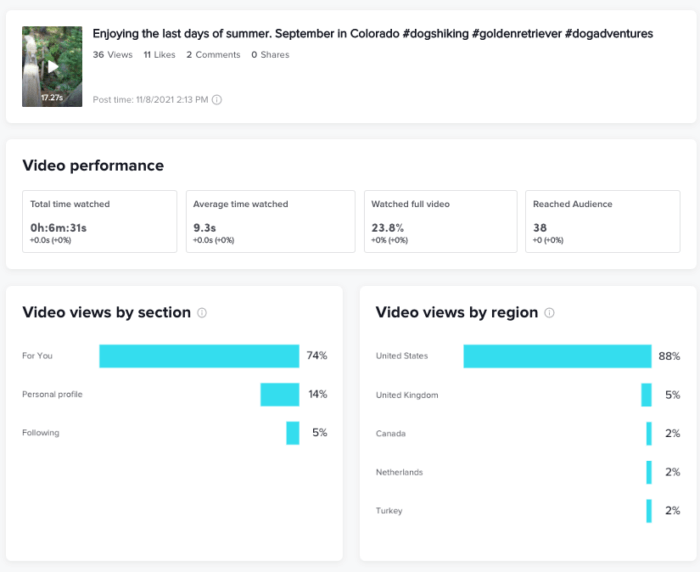Image resolution: width=700 pixels, height=572 pixels.
Task: Click the 17.27s duration label on thumbnail
Action: click(52, 97)
